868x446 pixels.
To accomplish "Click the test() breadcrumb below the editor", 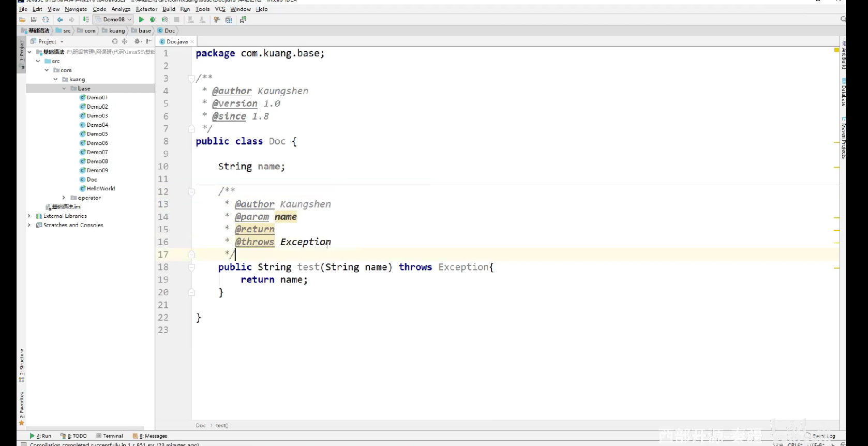I will tap(222, 425).
